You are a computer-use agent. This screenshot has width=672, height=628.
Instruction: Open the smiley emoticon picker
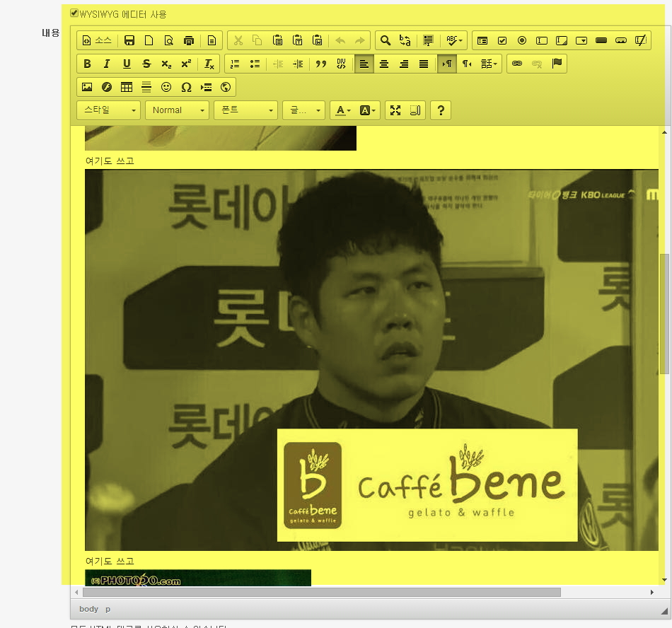tap(166, 87)
